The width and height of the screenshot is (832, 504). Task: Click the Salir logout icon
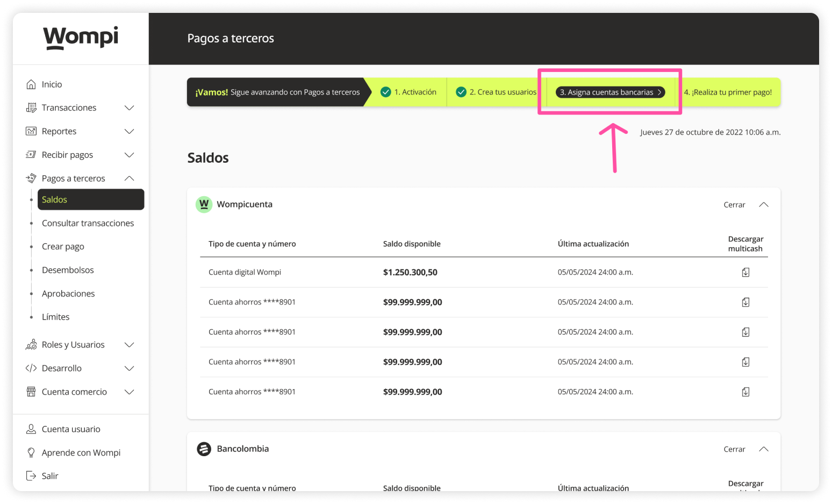31,476
